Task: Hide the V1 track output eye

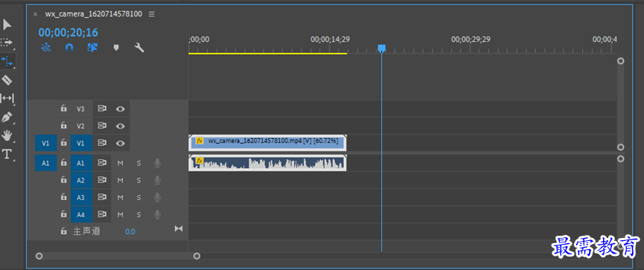Action: click(121, 143)
